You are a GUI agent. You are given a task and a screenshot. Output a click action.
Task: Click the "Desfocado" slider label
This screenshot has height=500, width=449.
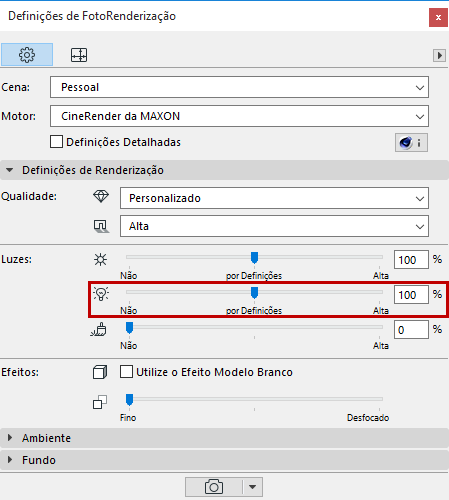tap(368, 418)
